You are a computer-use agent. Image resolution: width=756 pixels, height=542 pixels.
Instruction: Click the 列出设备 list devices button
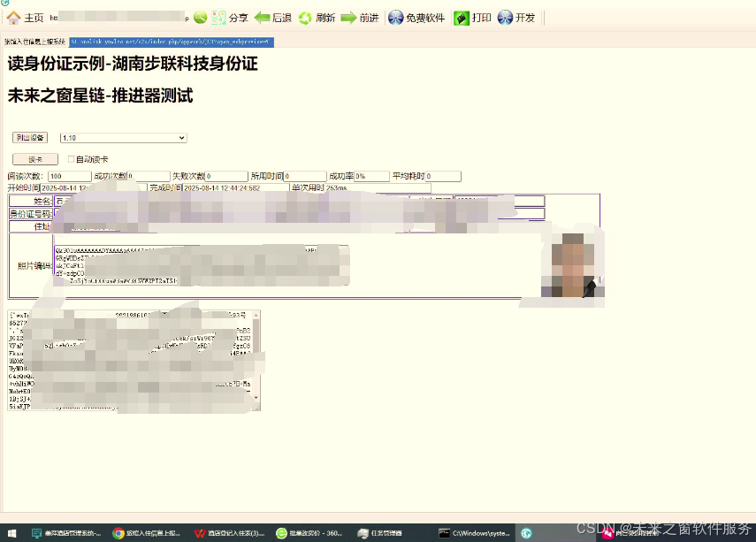(30, 137)
